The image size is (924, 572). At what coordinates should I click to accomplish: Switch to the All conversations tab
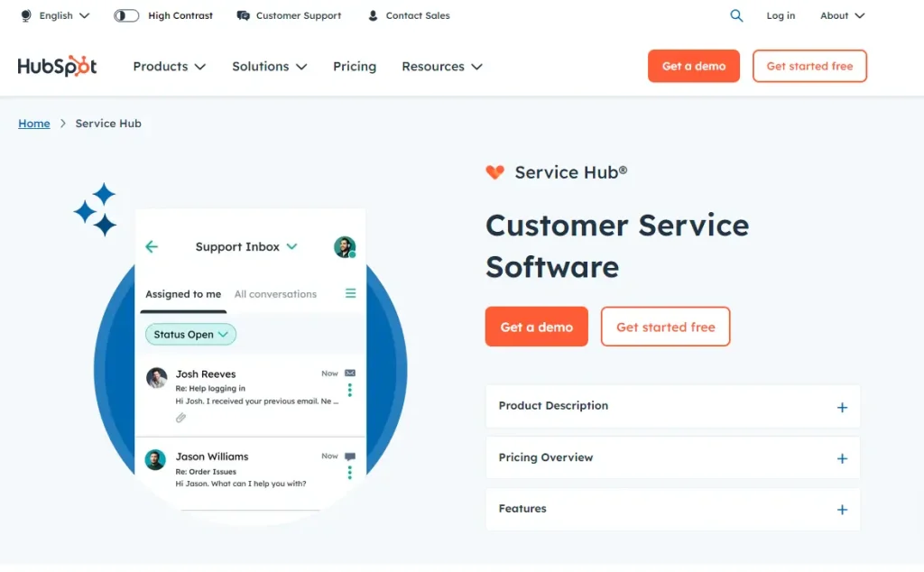275,293
